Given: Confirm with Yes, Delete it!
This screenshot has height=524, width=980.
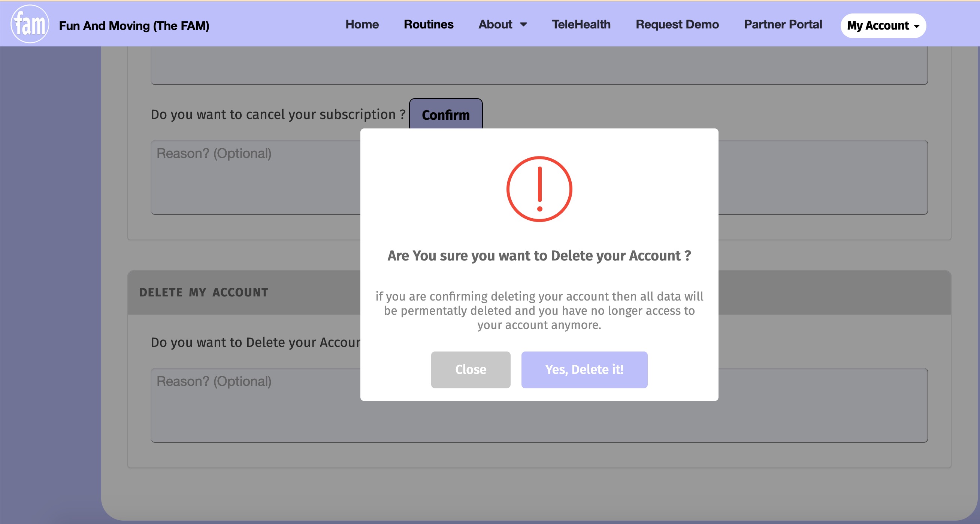Looking at the screenshot, I should coord(584,369).
